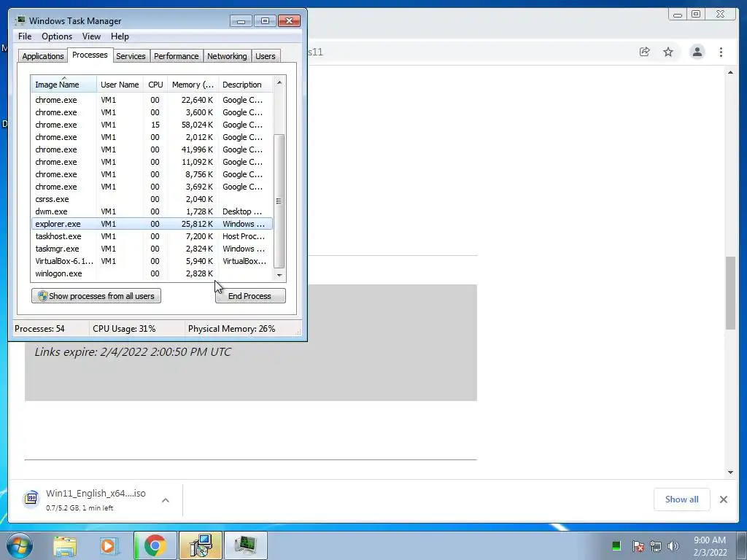
Task: Select the dwm.exe process row
Action: tap(152, 211)
